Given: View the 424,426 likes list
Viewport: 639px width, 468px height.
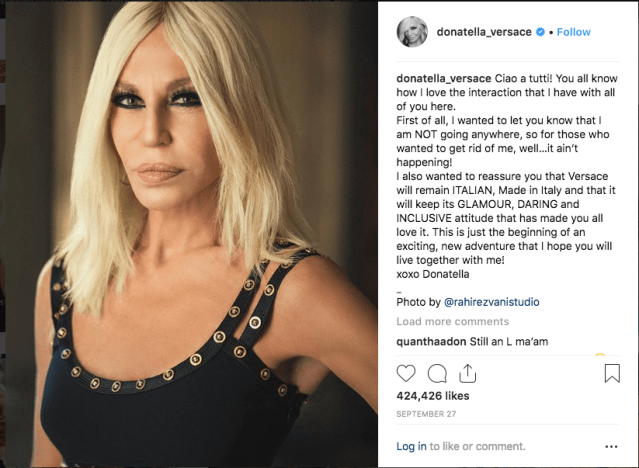Looking at the screenshot, I should pyautogui.click(x=432, y=396).
